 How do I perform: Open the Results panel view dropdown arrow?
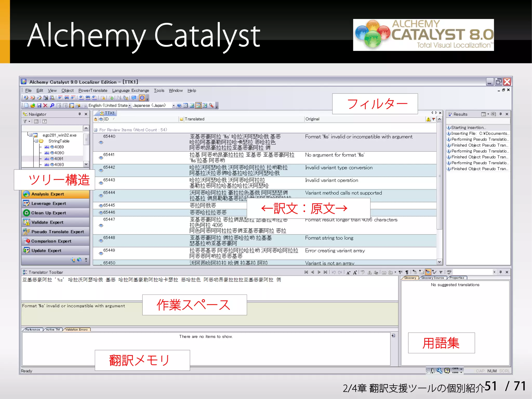pyautogui.click(x=488, y=114)
